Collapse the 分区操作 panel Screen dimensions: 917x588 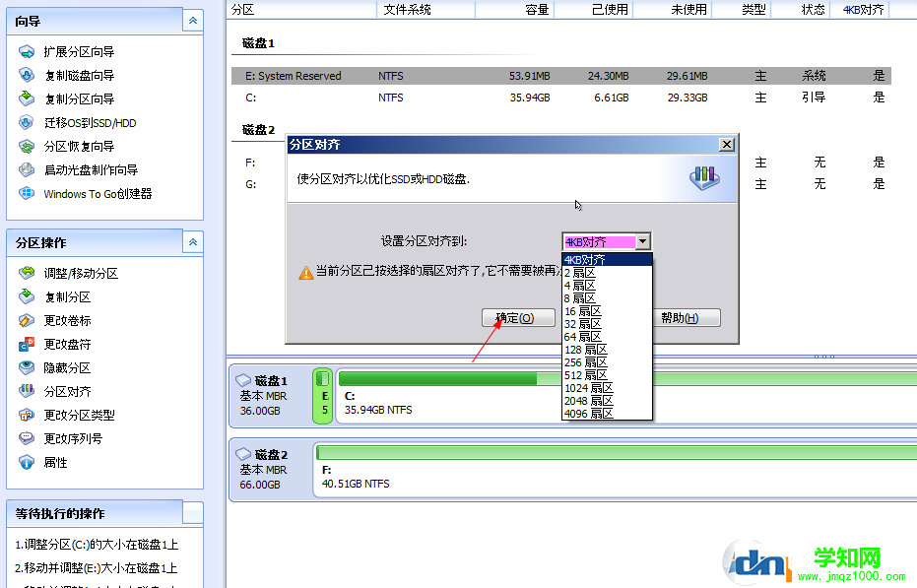193,242
